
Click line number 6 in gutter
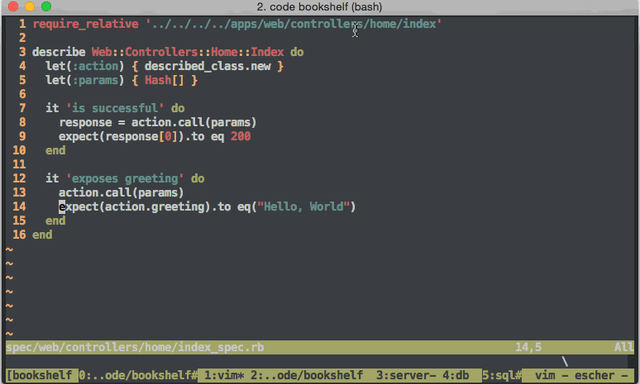click(x=22, y=94)
